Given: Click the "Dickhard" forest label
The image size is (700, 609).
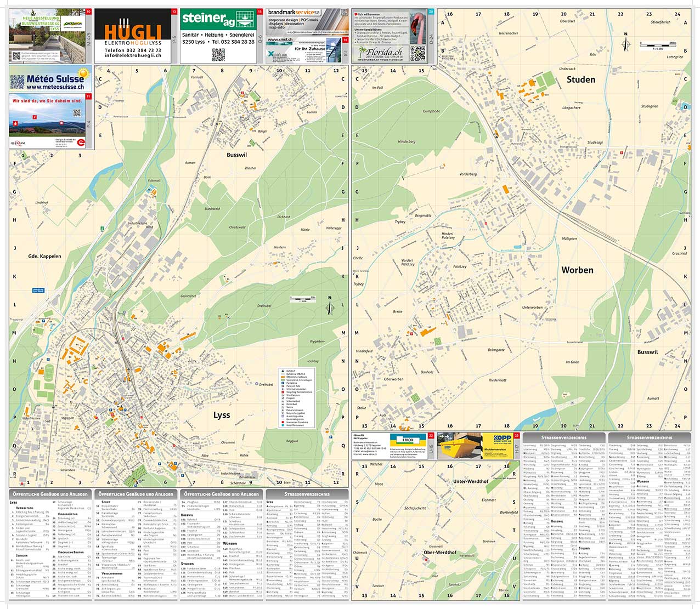Looking at the screenshot, I should pyautogui.click(x=284, y=217).
